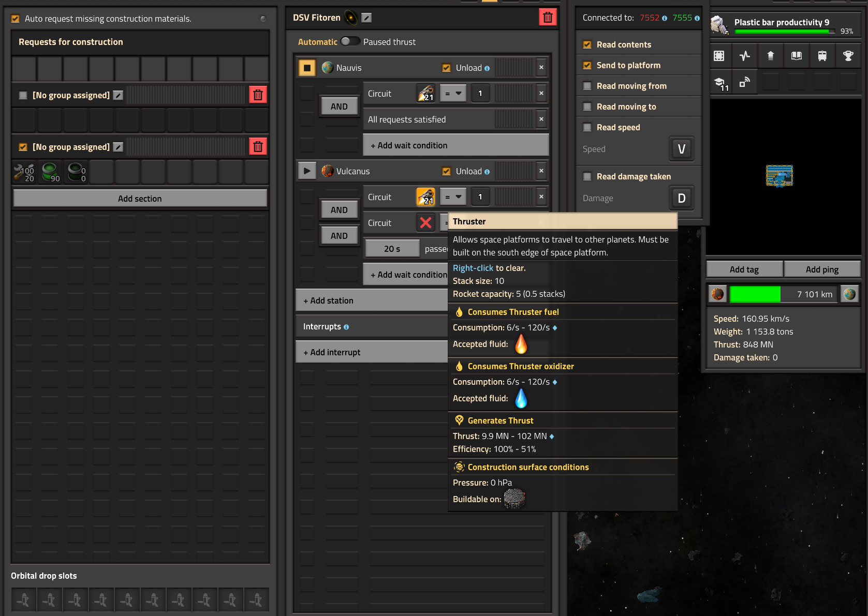Open comparator dropdown in the Vulcanus Circuit condition
The width and height of the screenshot is (868, 616).
pos(453,197)
